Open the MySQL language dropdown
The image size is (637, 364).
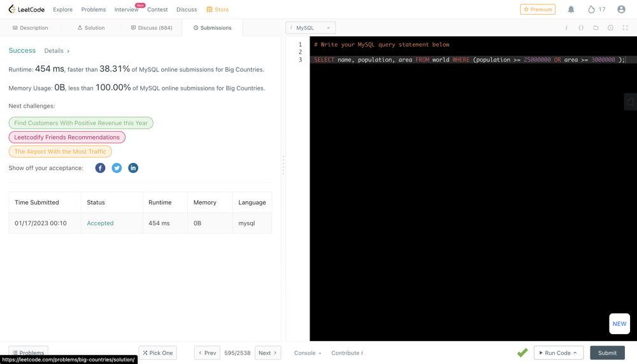pyautogui.click(x=310, y=28)
